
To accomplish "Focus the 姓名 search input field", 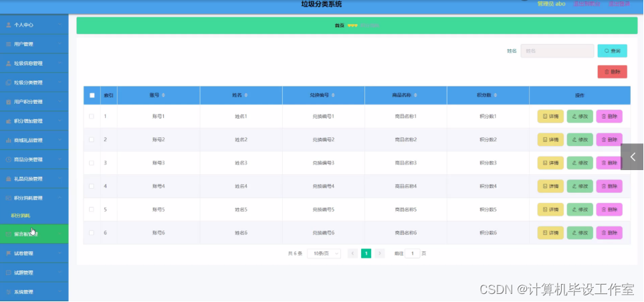I will click(x=557, y=51).
